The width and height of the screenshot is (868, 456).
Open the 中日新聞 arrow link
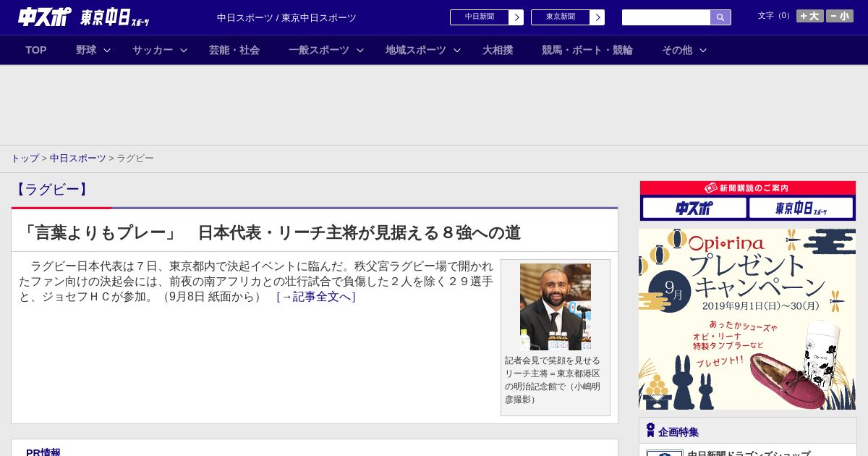[x=516, y=17]
